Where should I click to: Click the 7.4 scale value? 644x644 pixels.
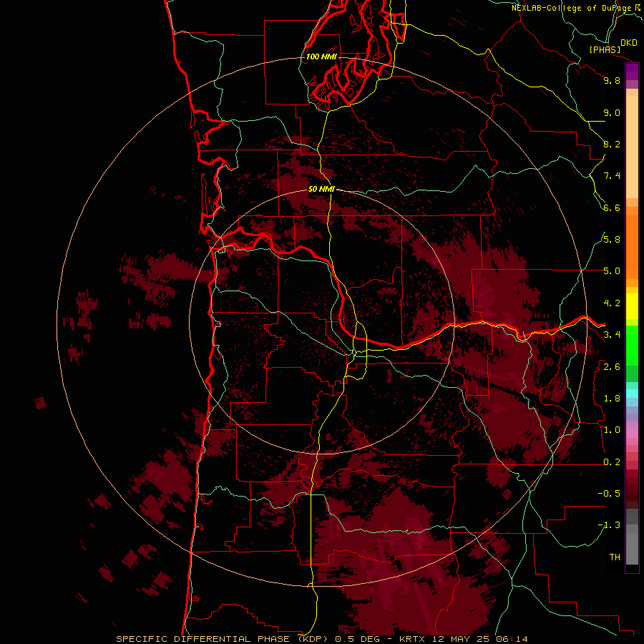pos(612,176)
